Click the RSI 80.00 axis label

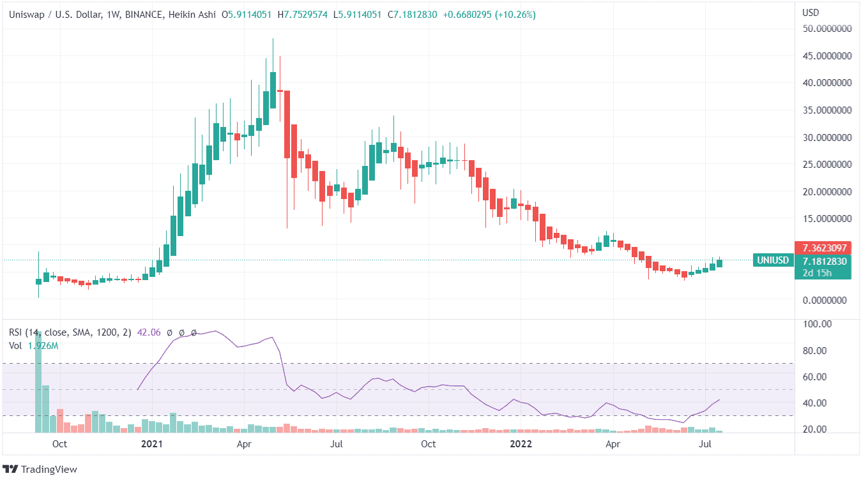(x=816, y=350)
